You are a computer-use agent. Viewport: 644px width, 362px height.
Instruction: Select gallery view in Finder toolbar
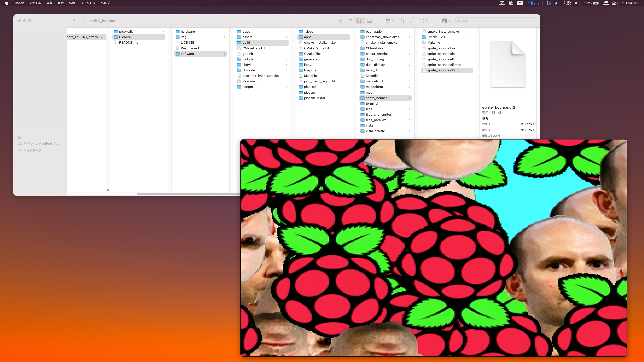point(369,21)
